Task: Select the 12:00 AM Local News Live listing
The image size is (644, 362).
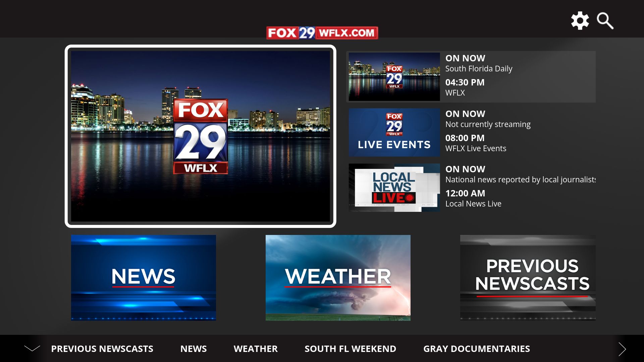Action: (473, 198)
